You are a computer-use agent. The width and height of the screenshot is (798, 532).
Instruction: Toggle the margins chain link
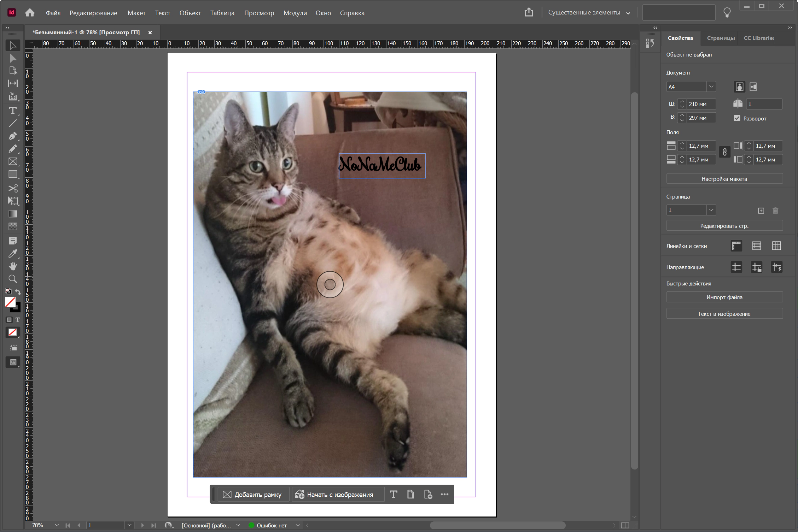coord(724,152)
